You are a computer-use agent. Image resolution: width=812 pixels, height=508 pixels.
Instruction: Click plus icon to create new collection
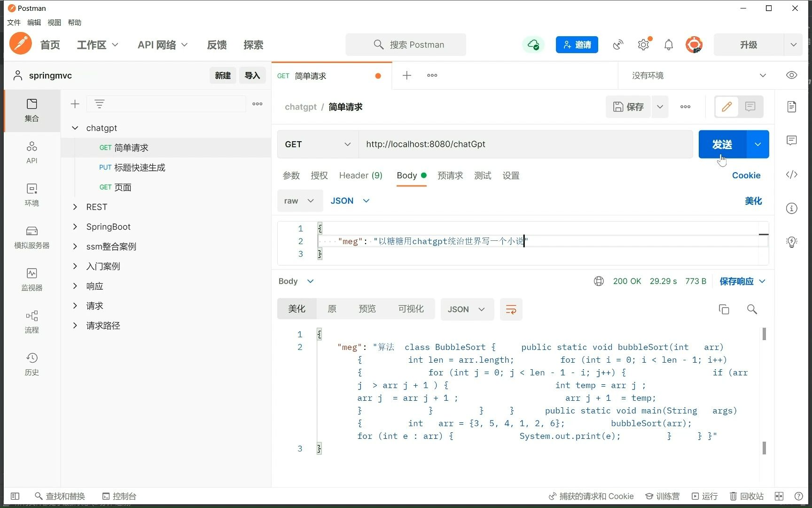click(x=75, y=104)
